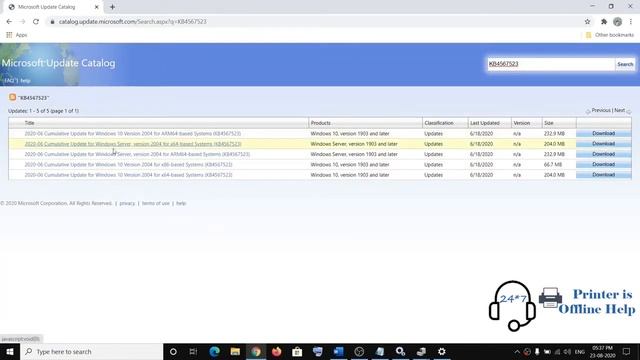
Task: Sort results by the Title column
Action: (x=29, y=123)
